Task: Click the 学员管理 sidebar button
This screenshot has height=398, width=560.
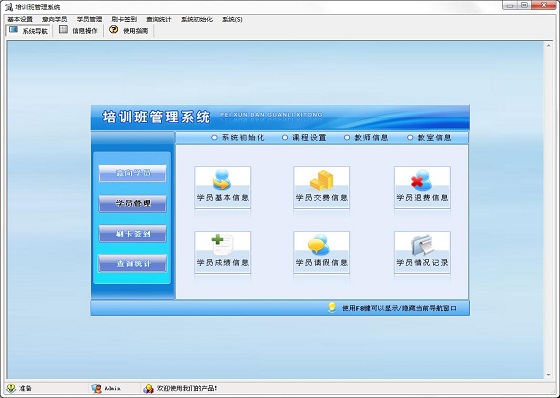Action: (x=132, y=204)
